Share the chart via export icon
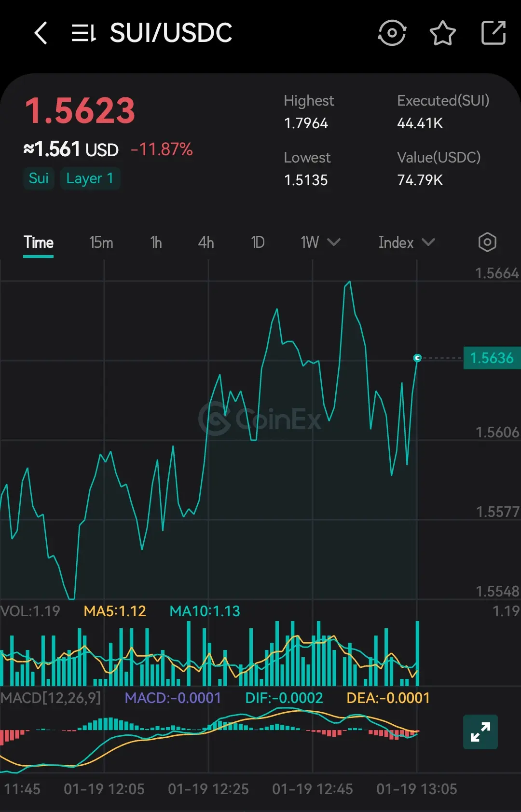 coord(494,33)
